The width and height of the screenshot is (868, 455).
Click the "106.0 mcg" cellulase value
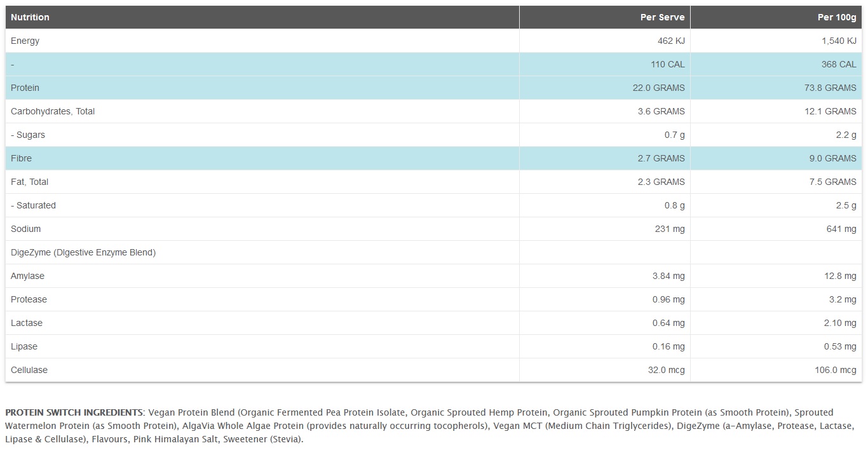click(836, 370)
